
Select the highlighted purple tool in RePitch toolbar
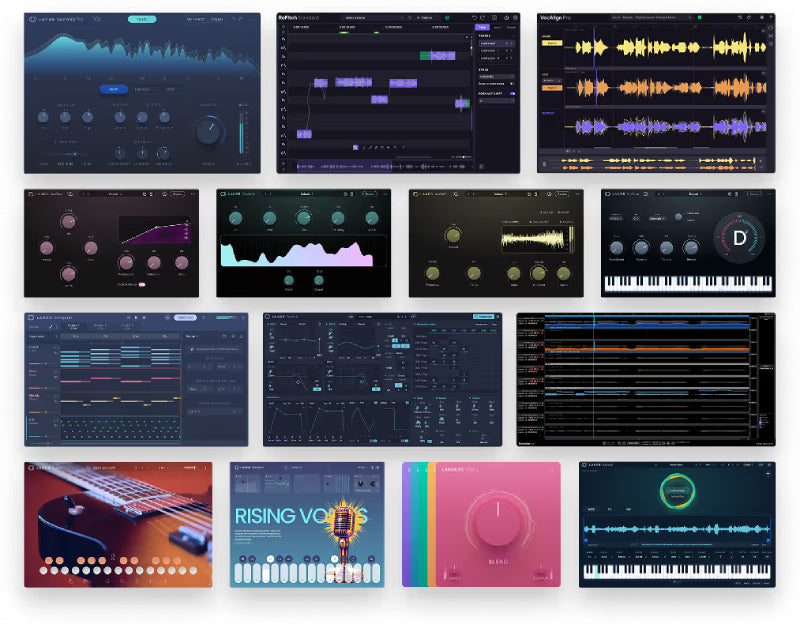(356, 147)
